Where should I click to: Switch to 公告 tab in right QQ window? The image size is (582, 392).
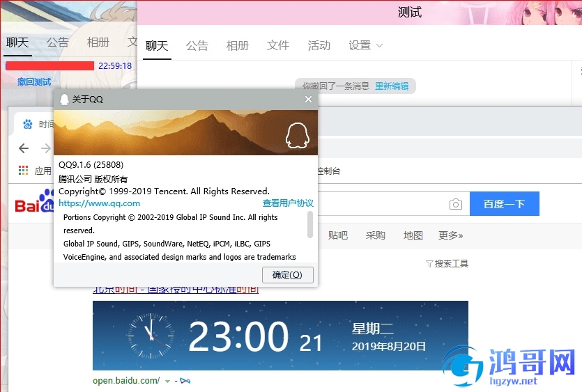pyautogui.click(x=197, y=46)
